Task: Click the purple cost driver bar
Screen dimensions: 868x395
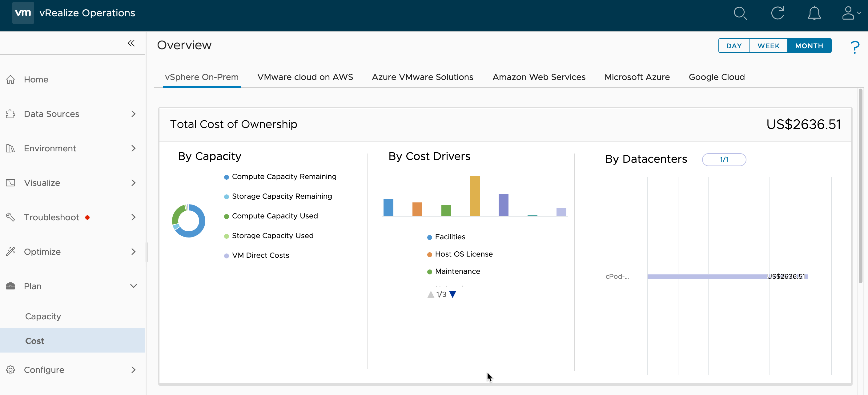Action: pos(503,205)
